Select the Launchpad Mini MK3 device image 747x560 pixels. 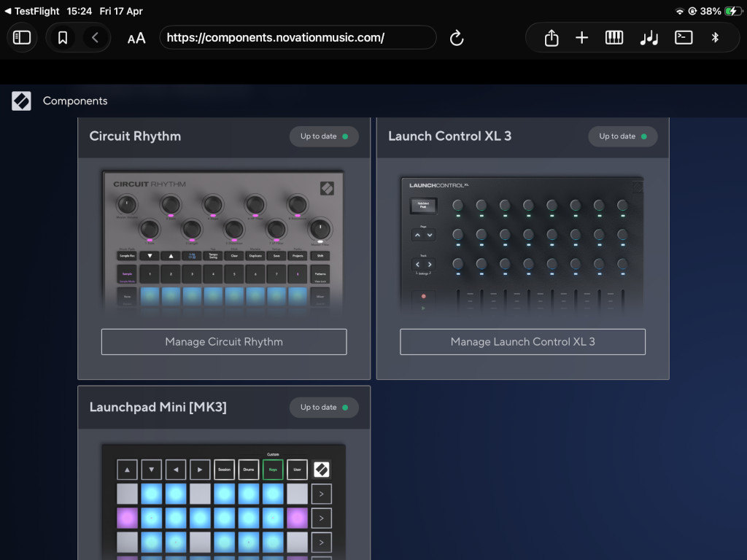click(224, 502)
